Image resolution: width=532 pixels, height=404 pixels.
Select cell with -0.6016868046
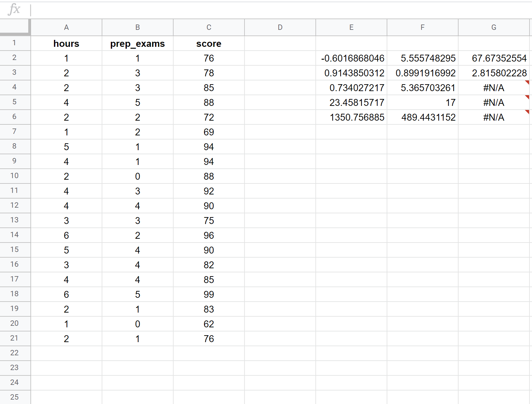pos(351,58)
